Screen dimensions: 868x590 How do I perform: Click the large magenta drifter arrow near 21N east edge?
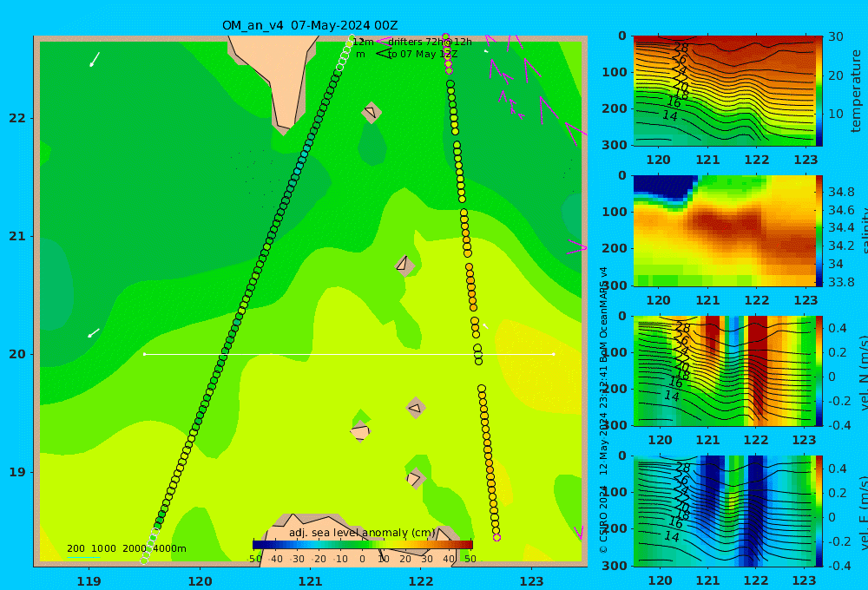(577, 247)
